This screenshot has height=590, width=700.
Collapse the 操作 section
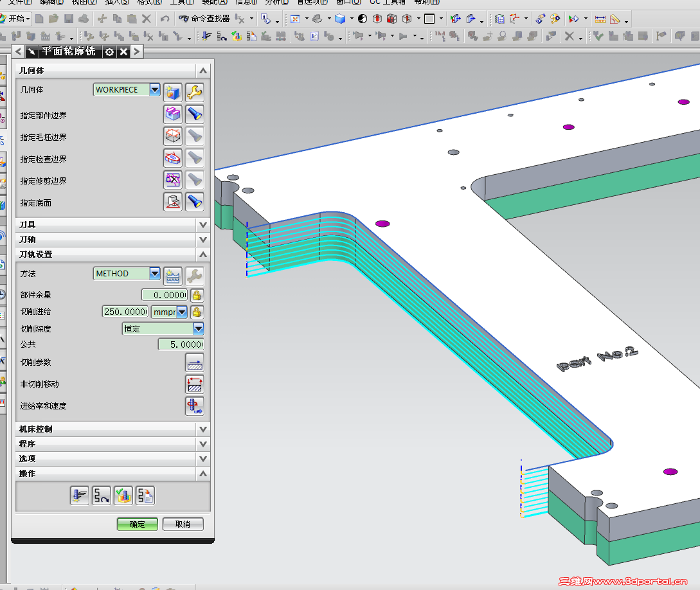(203, 474)
